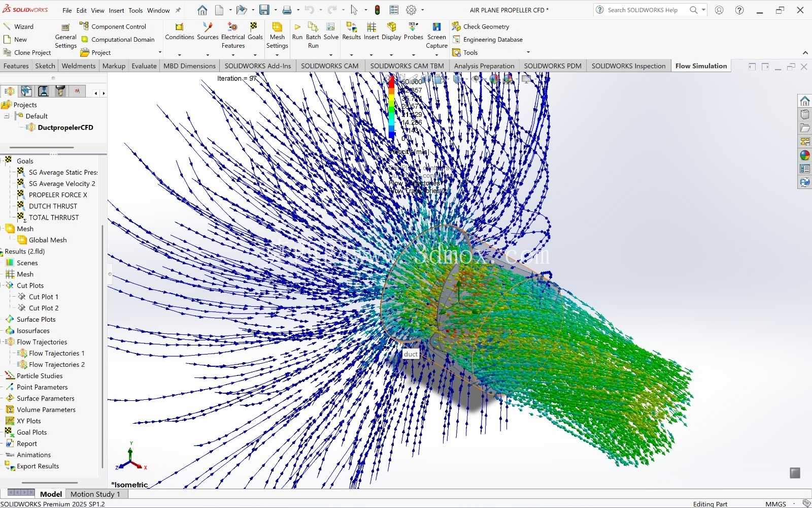The height and width of the screenshot is (508, 812).
Task: Open the dropdown arrow beside the Save icon
Action: pyautogui.click(x=276, y=10)
